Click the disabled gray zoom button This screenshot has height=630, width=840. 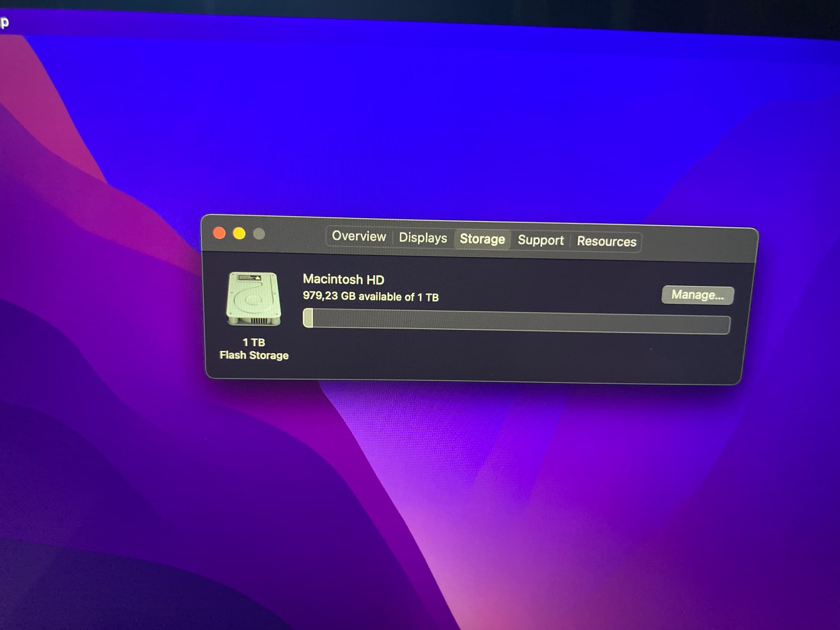[x=259, y=234]
